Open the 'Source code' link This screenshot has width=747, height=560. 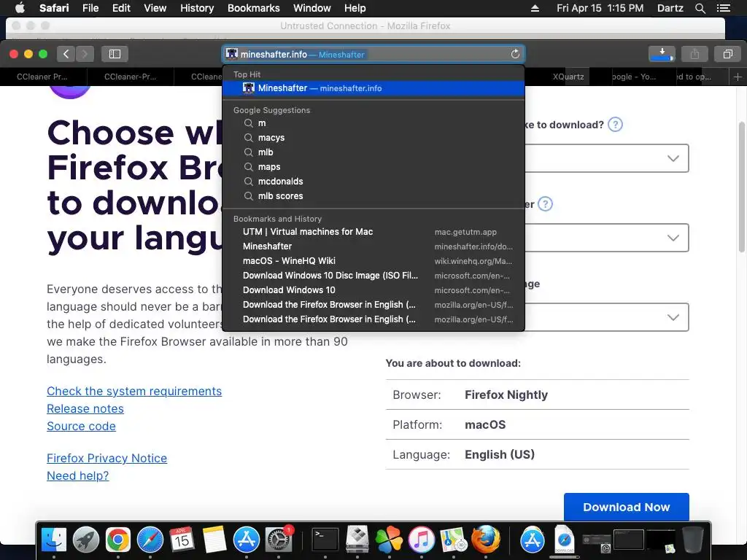click(x=81, y=426)
